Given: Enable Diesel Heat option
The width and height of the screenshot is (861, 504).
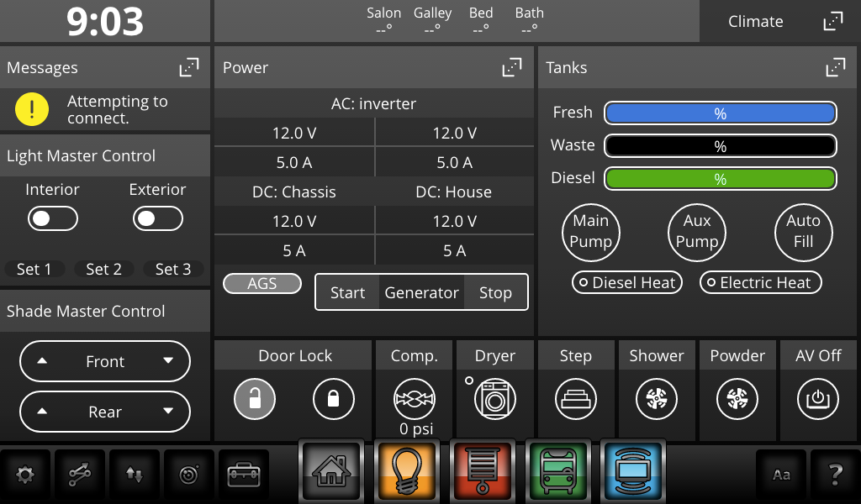Looking at the screenshot, I should [627, 282].
